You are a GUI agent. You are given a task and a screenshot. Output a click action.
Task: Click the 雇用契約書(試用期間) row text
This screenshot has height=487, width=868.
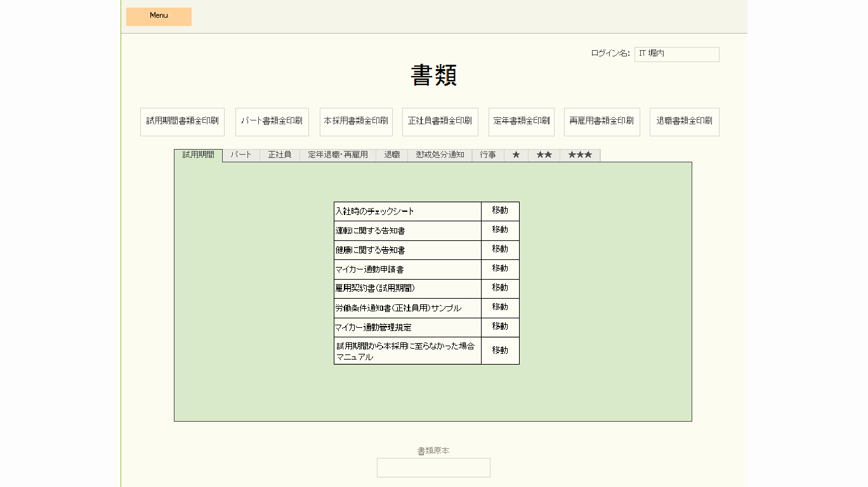click(375, 289)
